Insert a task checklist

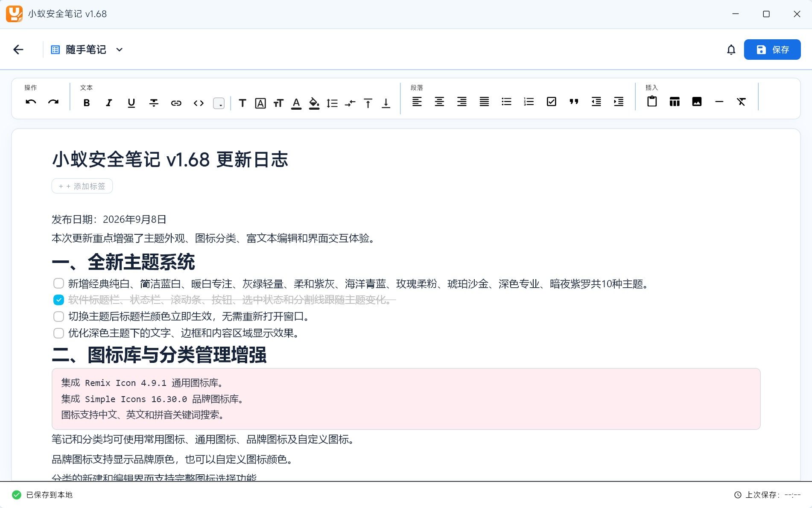(x=552, y=102)
